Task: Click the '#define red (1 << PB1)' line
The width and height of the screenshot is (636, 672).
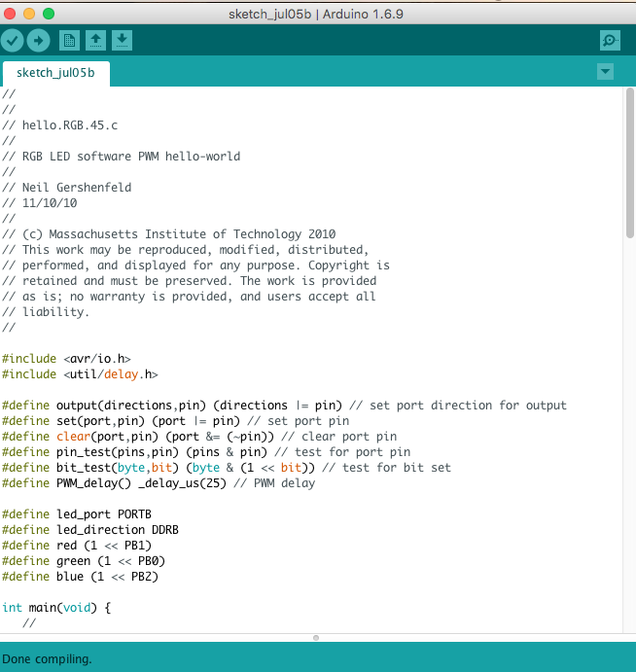Action: coord(77,546)
